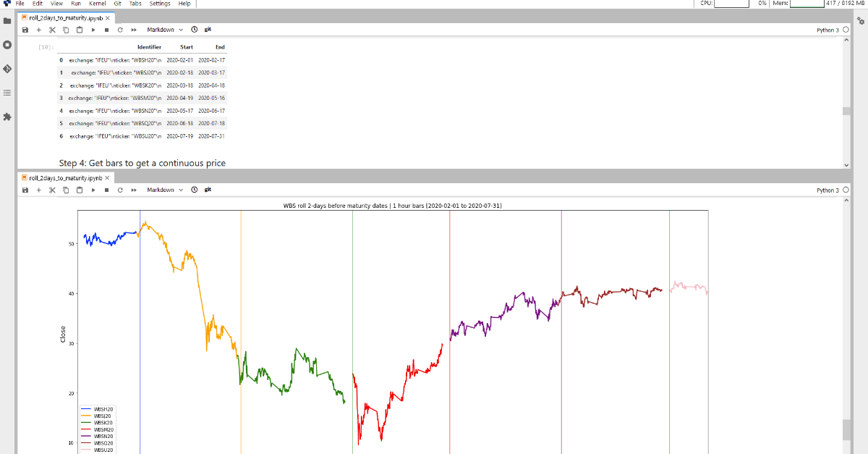The height and width of the screenshot is (454, 868).
Task: Interrupt the kernel in lower notebook toolbar
Action: click(x=106, y=190)
